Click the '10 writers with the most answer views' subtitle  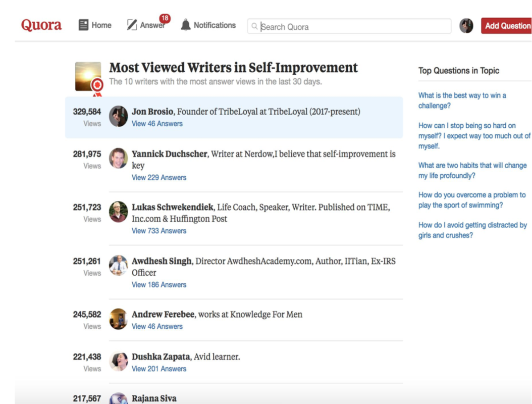tap(216, 82)
